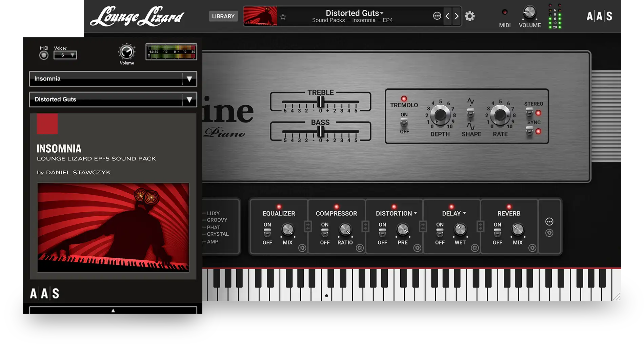Expand the Insomnia sound pack dropdown
644x344 pixels.
(x=189, y=79)
